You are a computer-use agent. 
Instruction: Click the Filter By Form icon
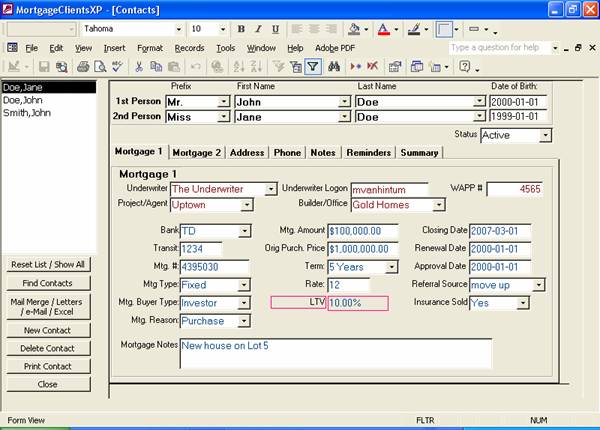click(x=295, y=67)
